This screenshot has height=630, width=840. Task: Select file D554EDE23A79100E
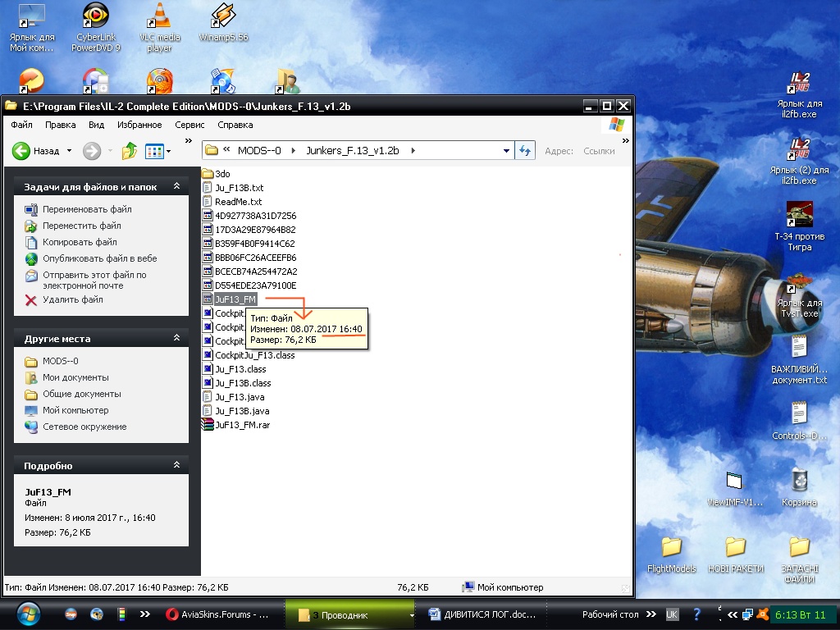click(x=249, y=285)
